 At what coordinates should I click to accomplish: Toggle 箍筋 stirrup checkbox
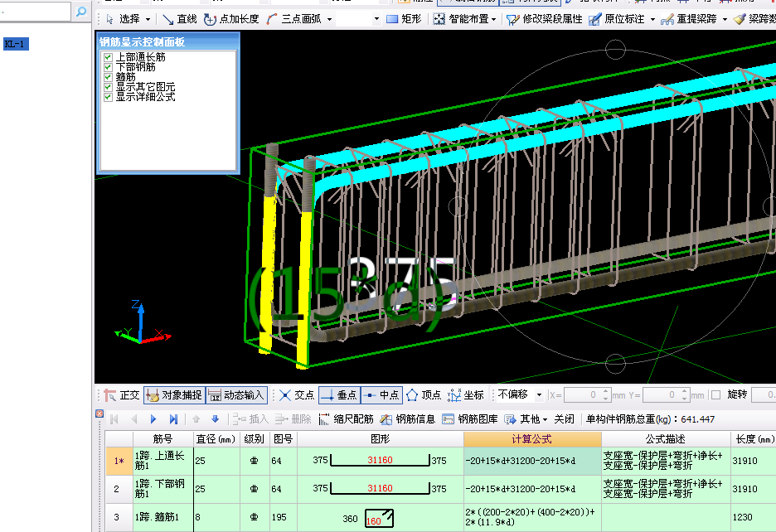point(108,77)
